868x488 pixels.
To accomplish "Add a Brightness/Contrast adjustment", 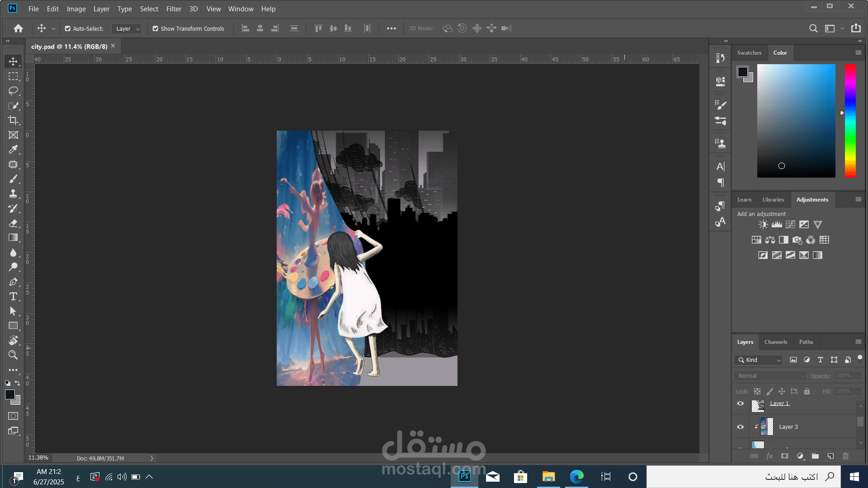I will tap(763, 225).
